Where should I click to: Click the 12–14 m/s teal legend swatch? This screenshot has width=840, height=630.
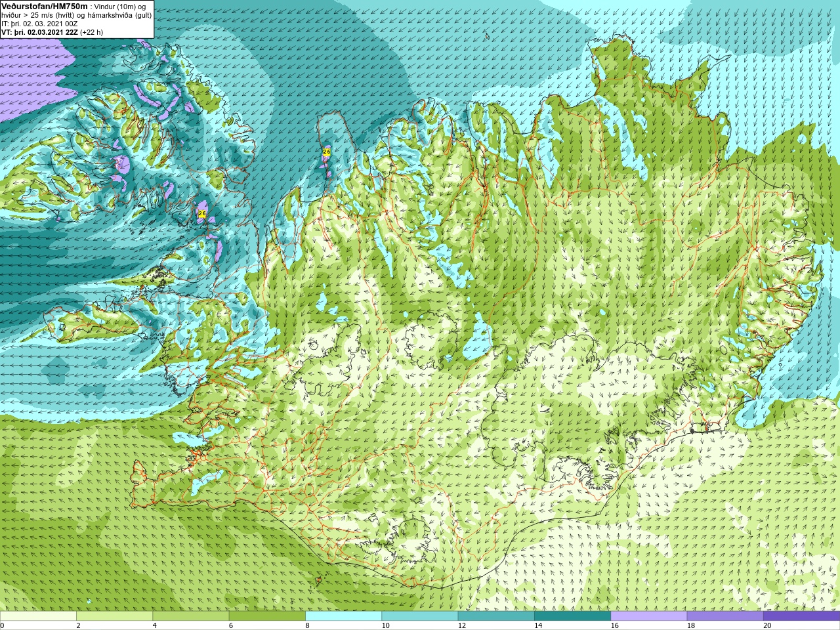(x=496, y=616)
